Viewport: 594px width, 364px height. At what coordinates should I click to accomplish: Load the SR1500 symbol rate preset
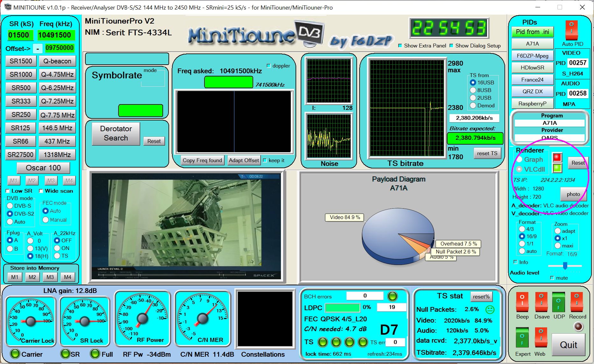coord(21,61)
